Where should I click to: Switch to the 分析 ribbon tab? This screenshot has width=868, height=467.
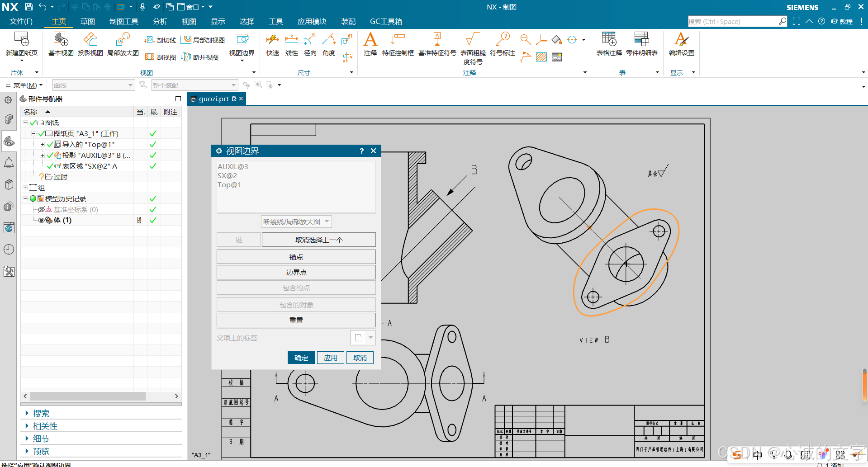[x=160, y=21]
